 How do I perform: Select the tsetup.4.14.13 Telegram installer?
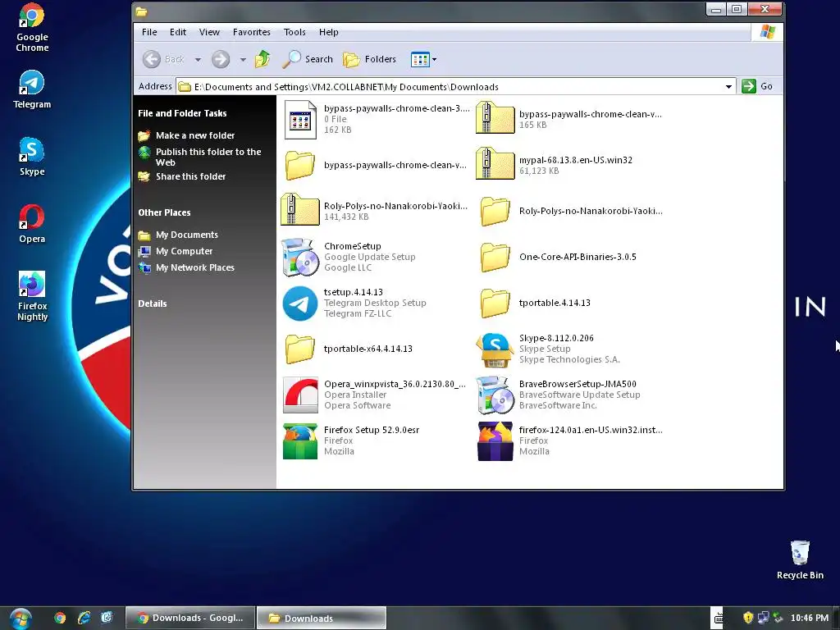tap(300, 304)
